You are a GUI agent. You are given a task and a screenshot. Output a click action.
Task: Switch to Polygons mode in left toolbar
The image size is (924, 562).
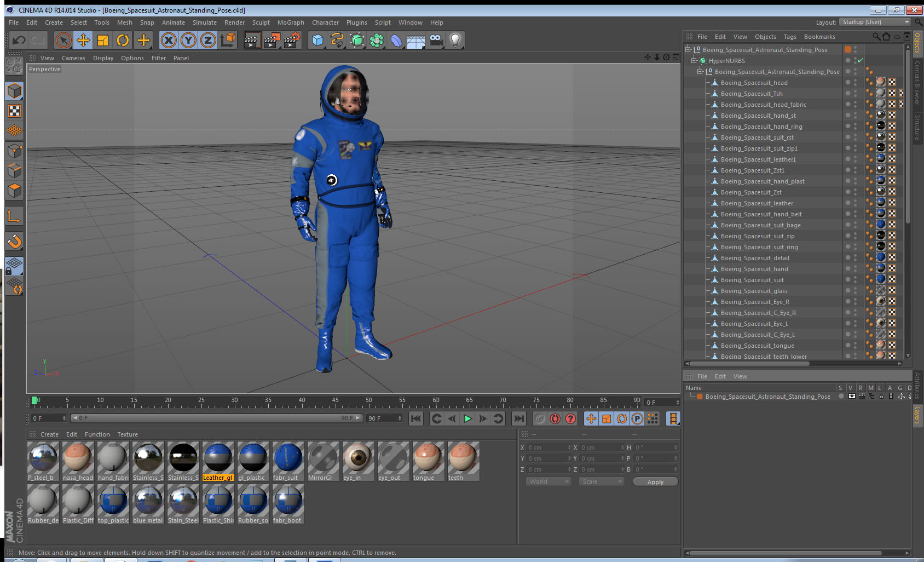(14, 190)
